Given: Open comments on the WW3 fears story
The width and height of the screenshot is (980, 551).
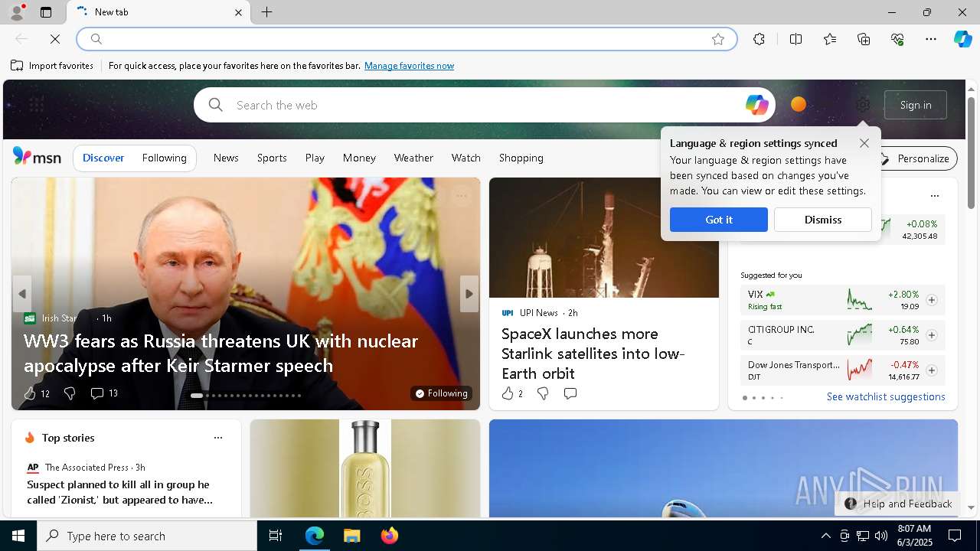Looking at the screenshot, I should 97,393.
